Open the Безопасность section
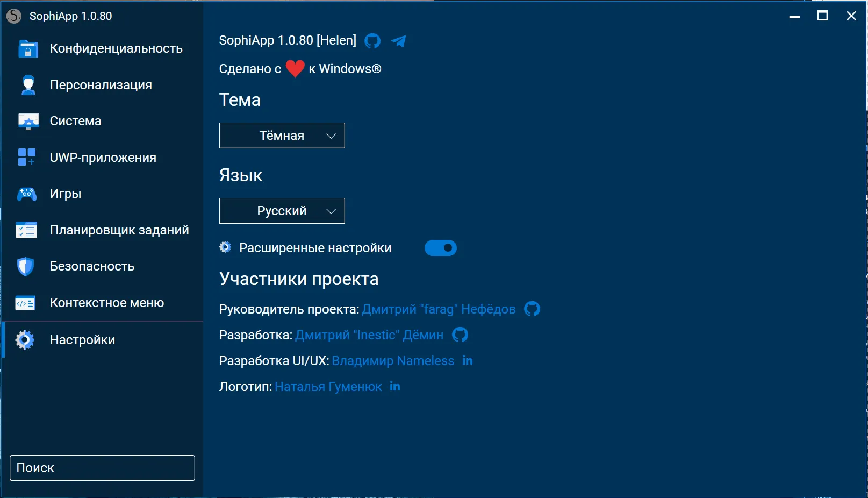Screen dimensions: 868x498 click(x=102, y=266)
